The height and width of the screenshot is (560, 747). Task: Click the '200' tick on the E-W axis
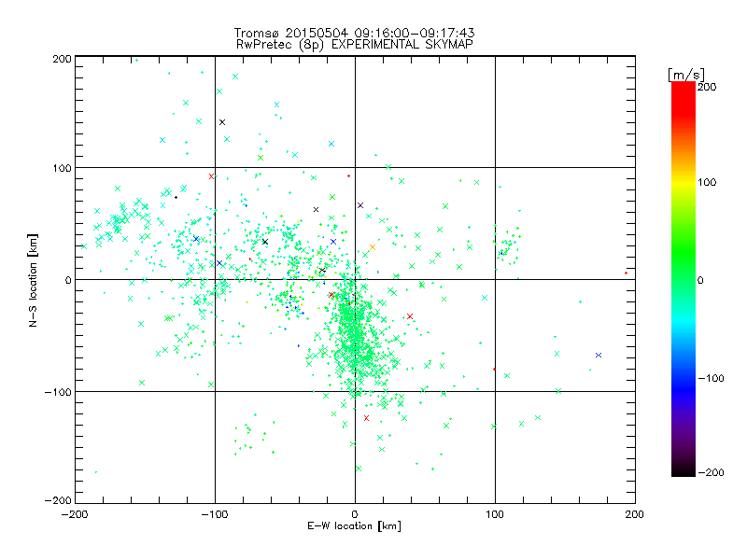click(635, 514)
